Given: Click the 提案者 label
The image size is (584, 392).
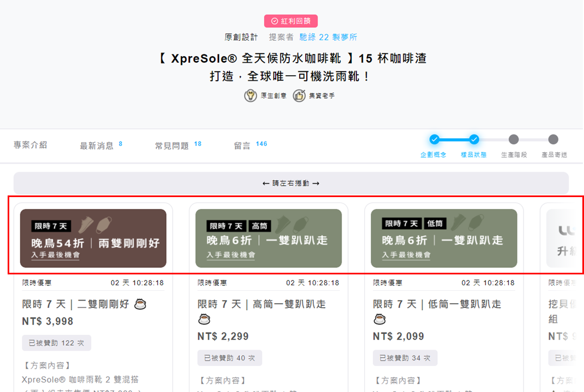Looking at the screenshot, I should (281, 37).
